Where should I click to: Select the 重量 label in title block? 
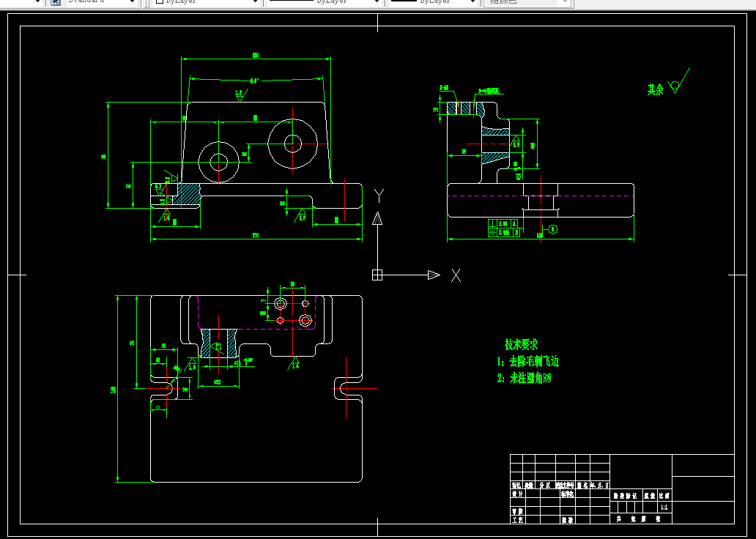click(x=650, y=496)
